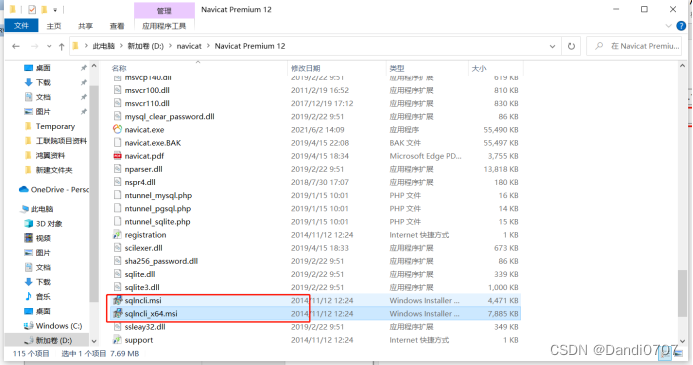Select file ntunnel_sqlite.php
The height and width of the screenshot is (365, 693).
click(x=157, y=221)
